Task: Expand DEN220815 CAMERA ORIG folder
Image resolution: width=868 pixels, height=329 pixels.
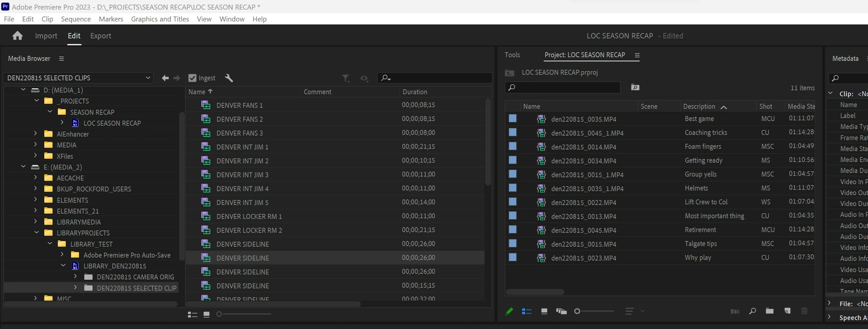Action: tap(75, 276)
